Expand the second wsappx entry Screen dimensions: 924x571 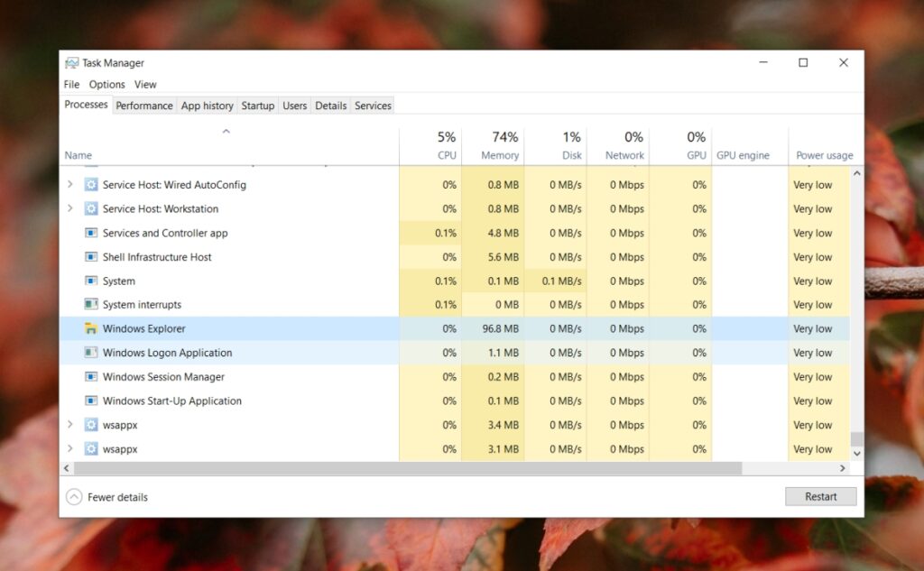[70, 448]
